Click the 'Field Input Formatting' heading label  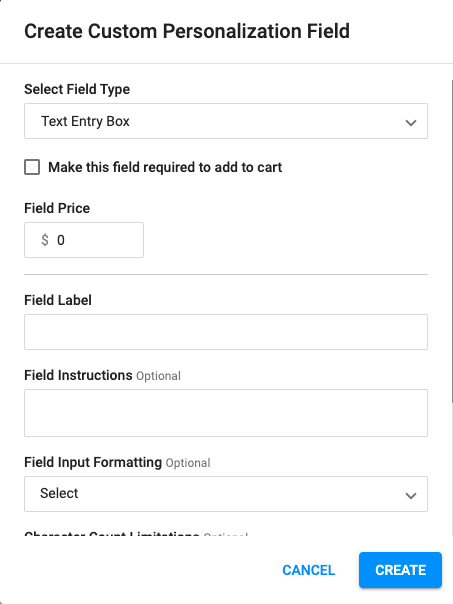(x=93, y=462)
